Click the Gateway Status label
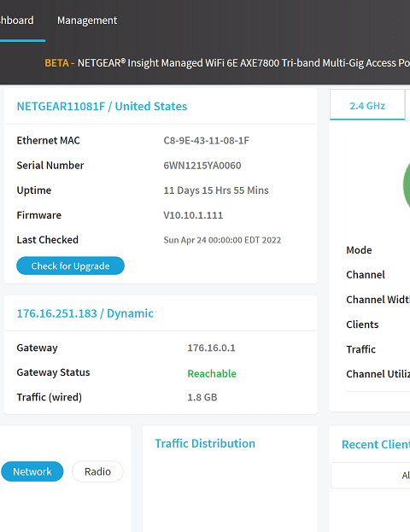 pos(53,372)
